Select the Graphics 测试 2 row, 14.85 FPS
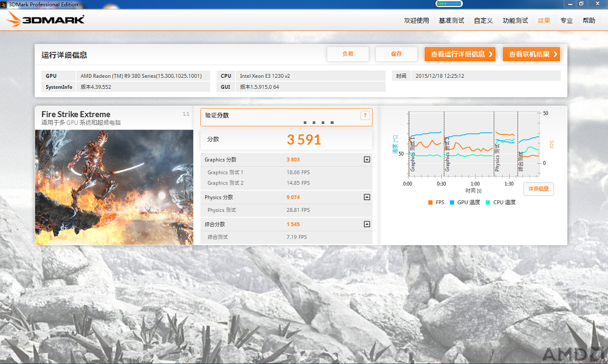 click(286, 183)
